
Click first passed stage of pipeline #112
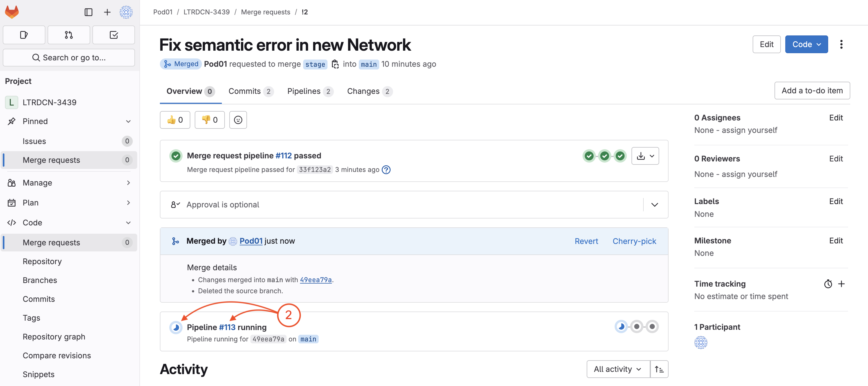click(x=589, y=156)
